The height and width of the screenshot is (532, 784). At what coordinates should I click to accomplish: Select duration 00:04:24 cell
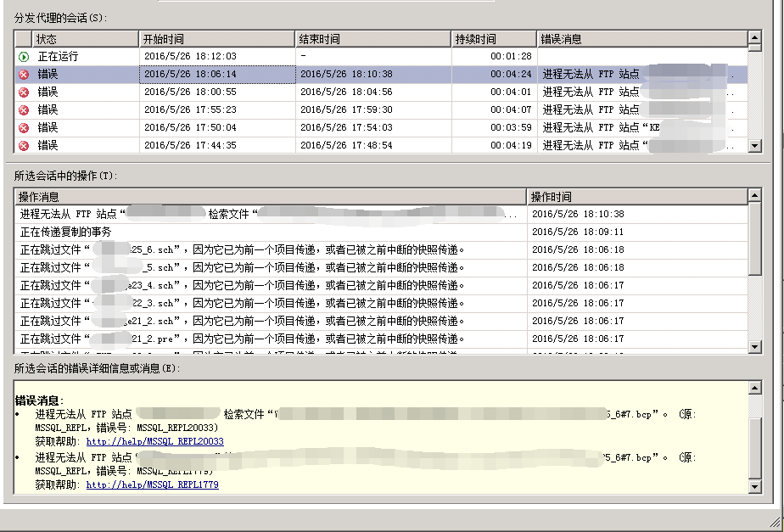[494, 74]
